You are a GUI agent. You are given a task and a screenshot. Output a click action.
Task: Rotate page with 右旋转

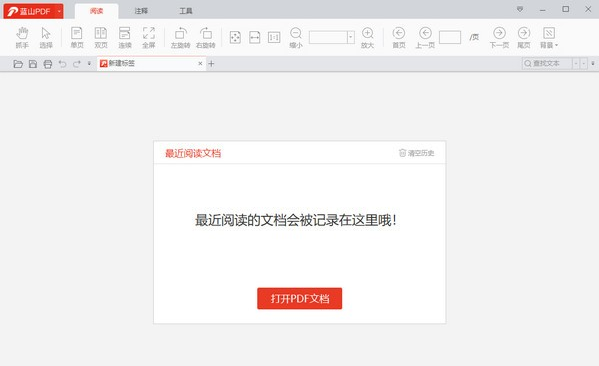coord(206,37)
